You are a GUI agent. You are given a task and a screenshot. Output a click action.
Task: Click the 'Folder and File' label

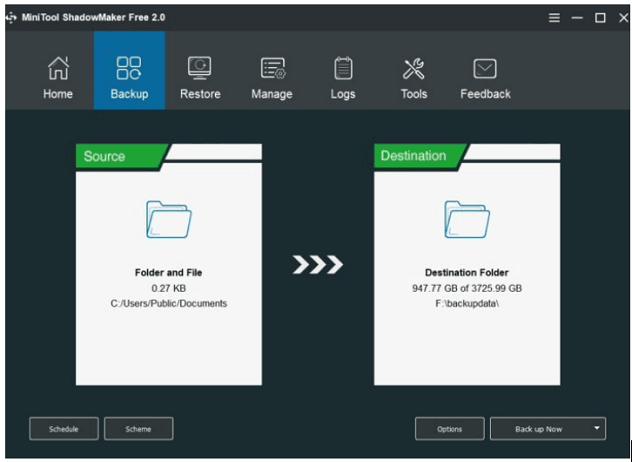click(168, 273)
